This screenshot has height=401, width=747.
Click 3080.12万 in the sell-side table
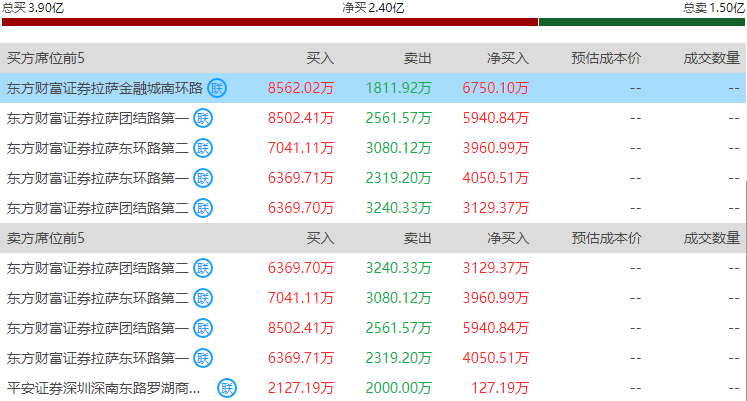[x=398, y=298]
